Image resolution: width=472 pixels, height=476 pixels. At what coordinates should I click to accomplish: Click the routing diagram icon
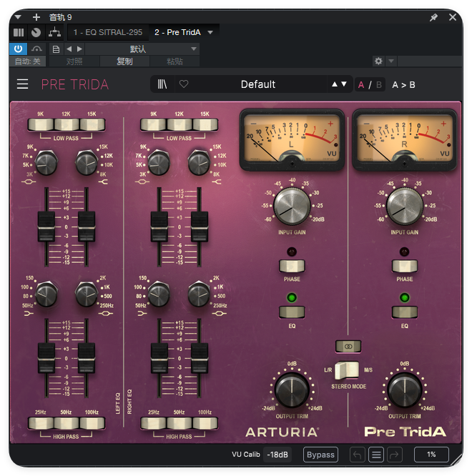pyautogui.click(x=54, y=32)
